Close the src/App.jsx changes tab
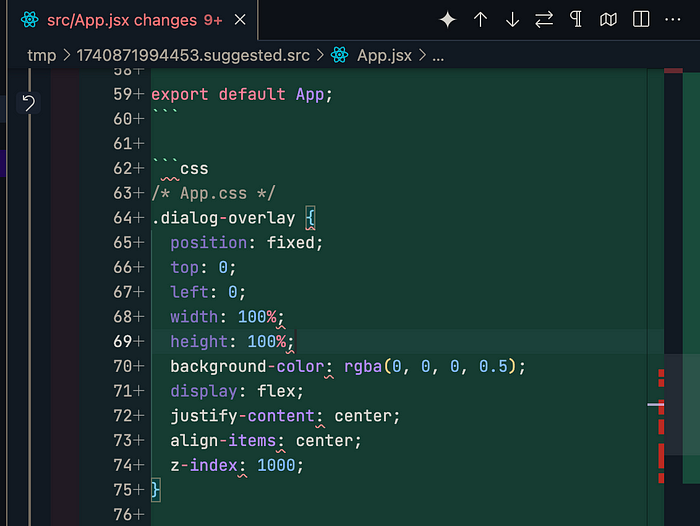 240,20
